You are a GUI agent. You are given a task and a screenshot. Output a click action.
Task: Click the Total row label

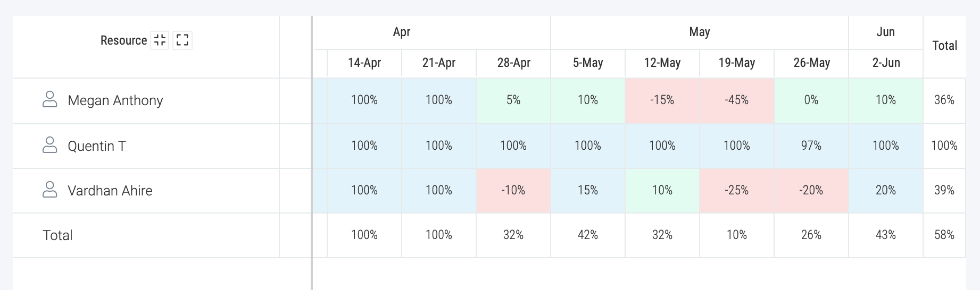click(57, 235)
